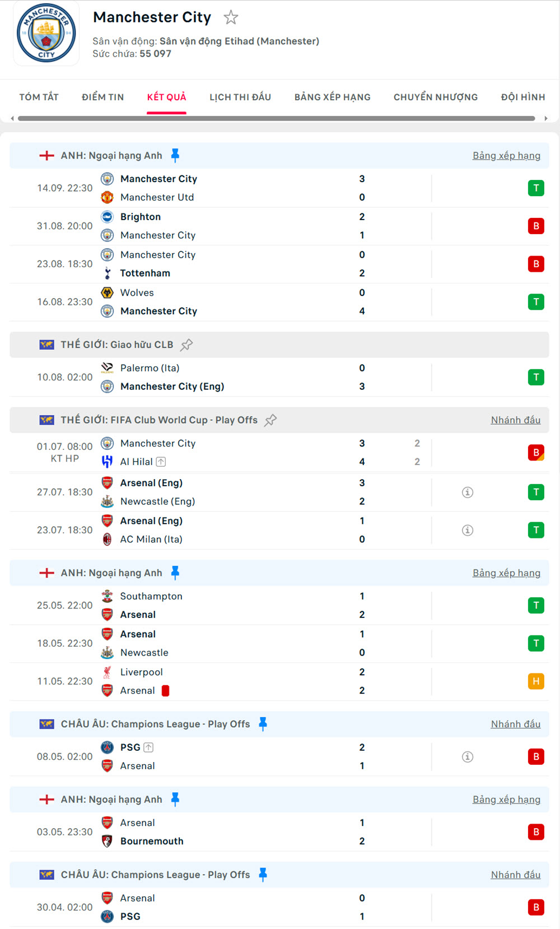Open Bảng xếp hạng for Ngoại hạng Anh
This screenshot has height=929, width=560.
click(x=507, y=155)
